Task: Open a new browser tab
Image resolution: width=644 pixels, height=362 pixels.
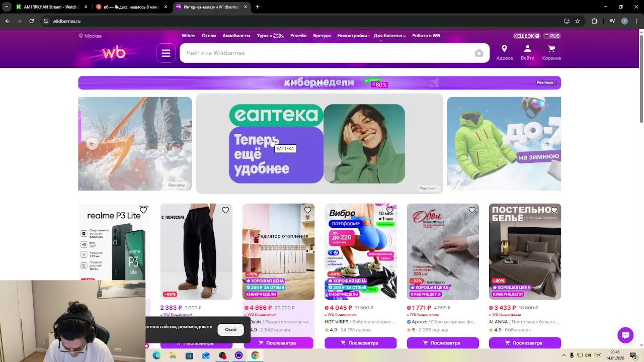Action: point(258,7)
